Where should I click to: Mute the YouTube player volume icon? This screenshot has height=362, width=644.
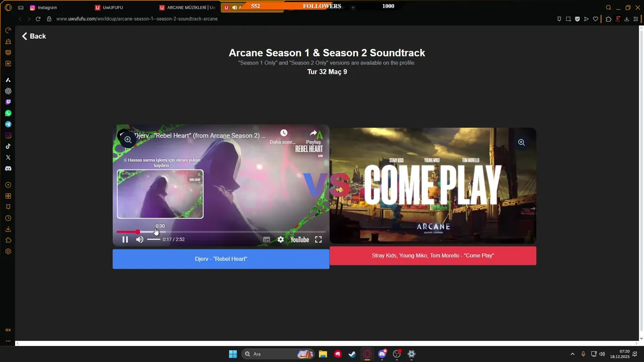coord(140,239)
